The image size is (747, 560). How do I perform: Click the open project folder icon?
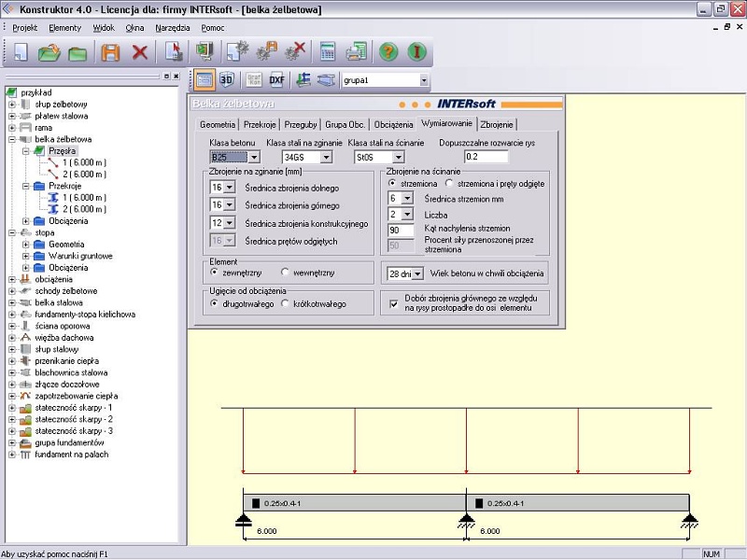[x=49, y=52]
